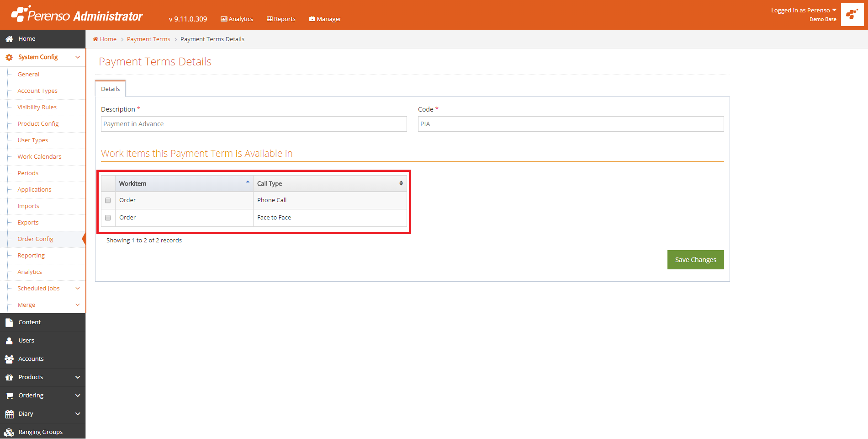Expand the Ordering menu chevron

tap(78, 396)
